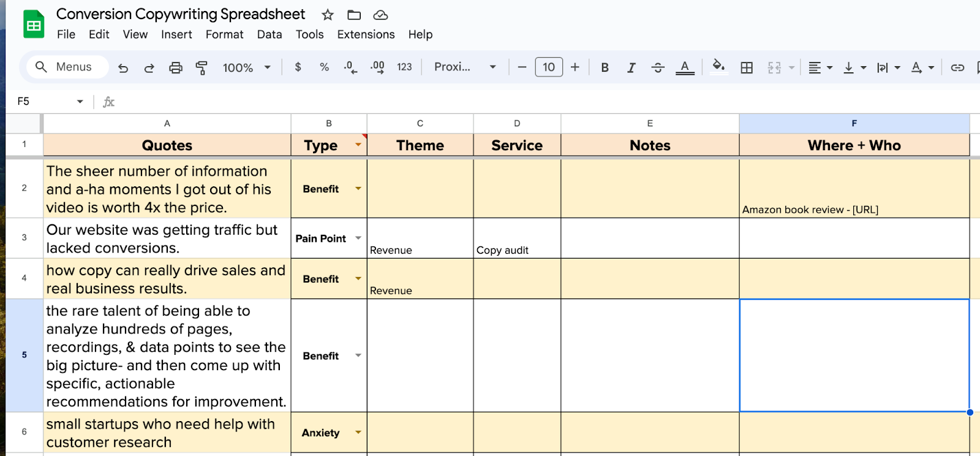This screenshot has width=980, height=456.
Task: Toggle strikethrough formatting
Action: tap(658, 67)
